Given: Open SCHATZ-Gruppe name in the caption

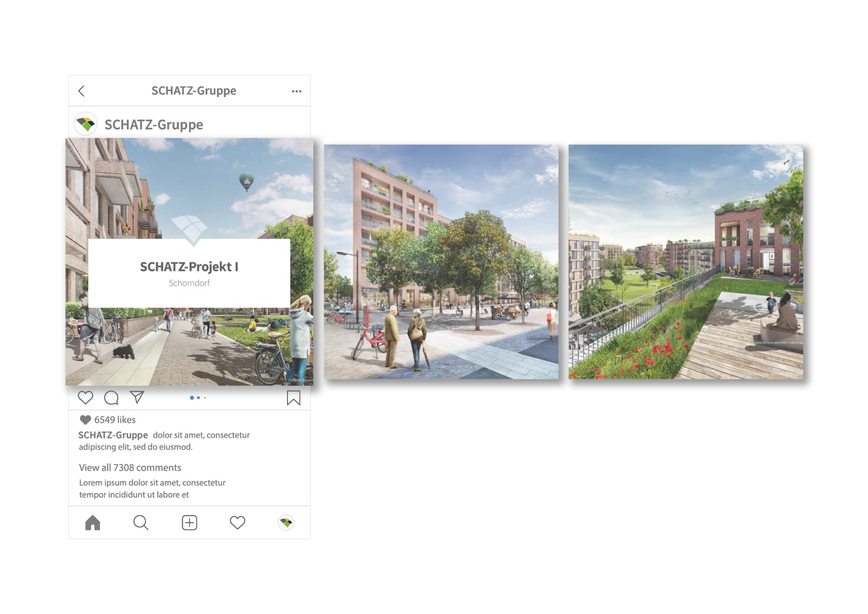Looking at the screenshot, I should [x=113, y=435].
